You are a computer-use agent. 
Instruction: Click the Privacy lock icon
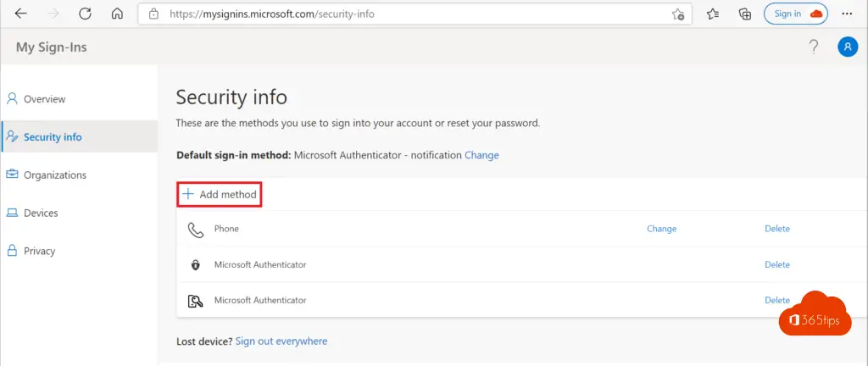(12, 251)
